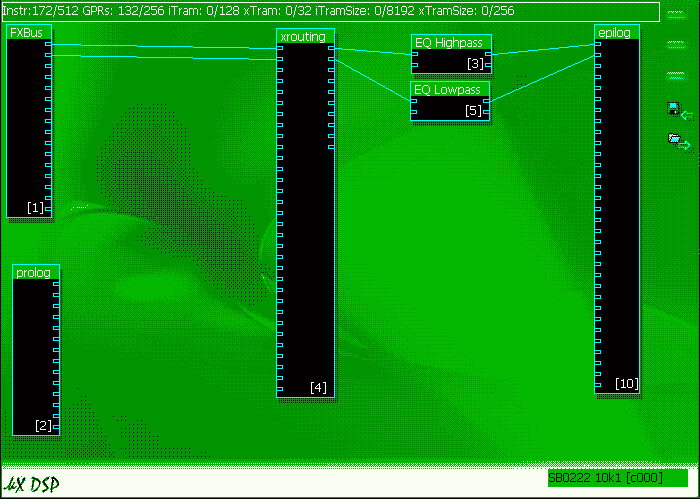This screenshot has width=700, height=499.
Task: Click the first input pin of epilog
Action: (x=598, y=44)
